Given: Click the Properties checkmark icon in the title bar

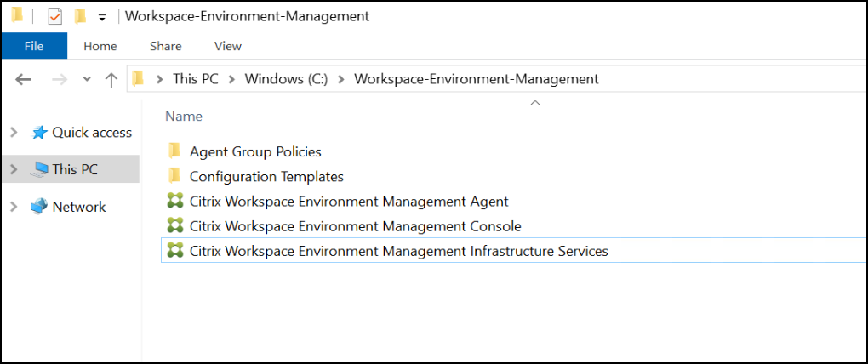Looking at the screenshot, I should pos(54,16).
